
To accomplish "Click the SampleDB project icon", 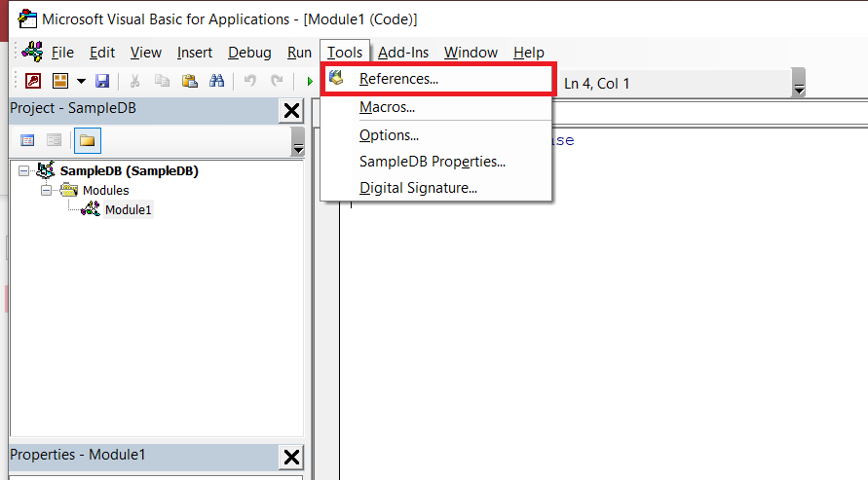I will tap(46, 169).
